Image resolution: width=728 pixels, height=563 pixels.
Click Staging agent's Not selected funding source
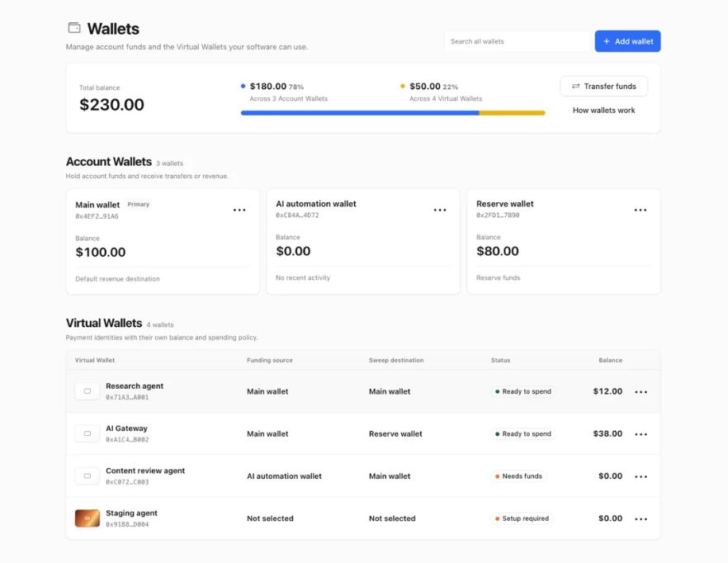270,518
